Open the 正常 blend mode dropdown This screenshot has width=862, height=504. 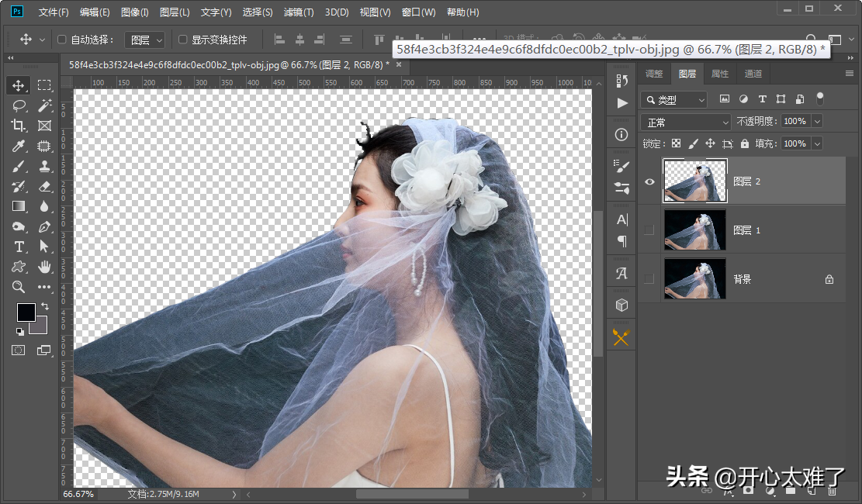[x=686, y=122]
